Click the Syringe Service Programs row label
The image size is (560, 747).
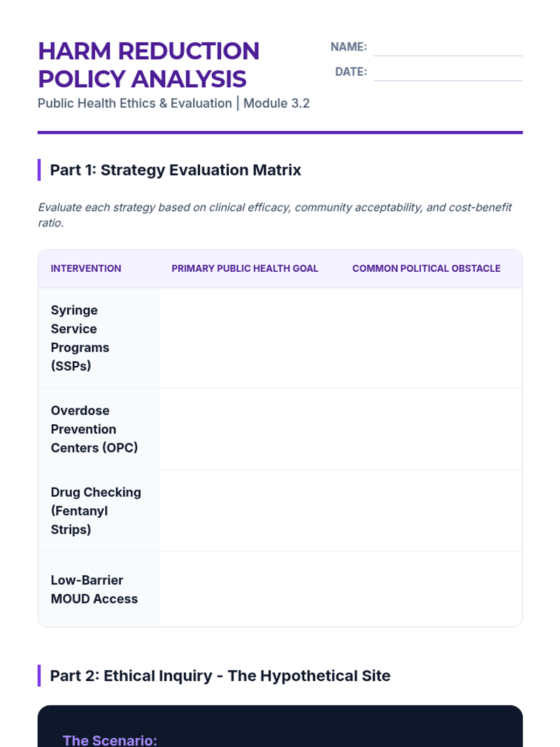coord(80,338)
